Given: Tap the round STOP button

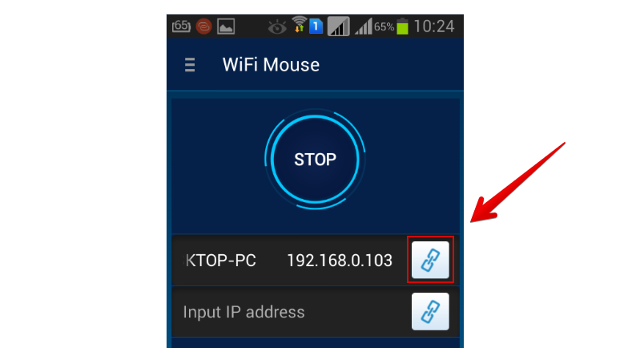Looking at the screenshot, I should (x=315, y=160).
